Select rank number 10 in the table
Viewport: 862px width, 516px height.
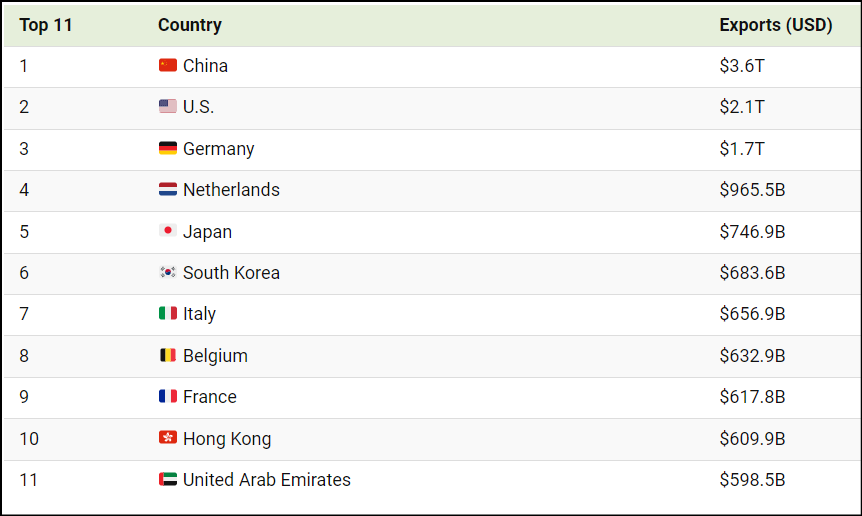pos(29,439)
